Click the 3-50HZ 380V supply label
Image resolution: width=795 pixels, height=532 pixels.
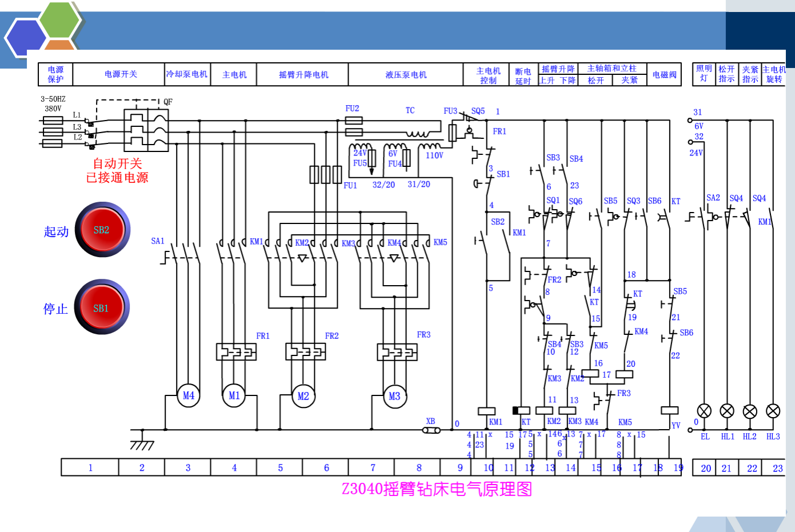tap(53, 103)
